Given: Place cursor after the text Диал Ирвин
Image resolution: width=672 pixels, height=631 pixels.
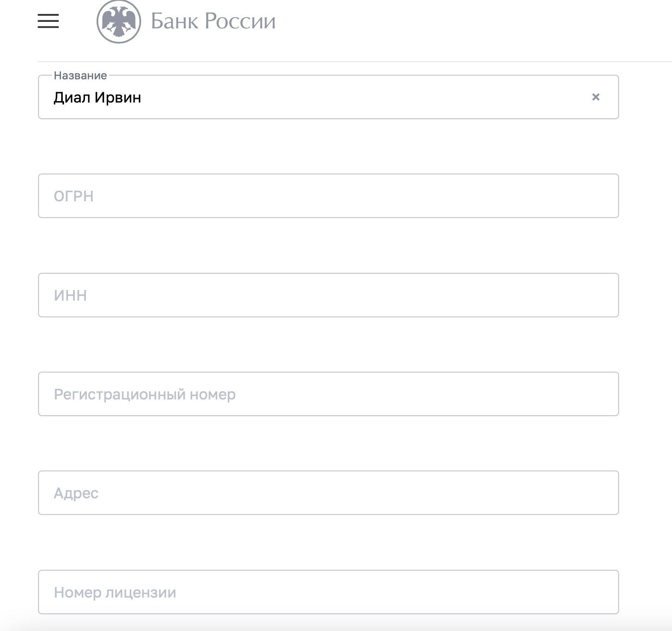Looking at the screenshot, I should pyautogui.click(x=142, y=97).
